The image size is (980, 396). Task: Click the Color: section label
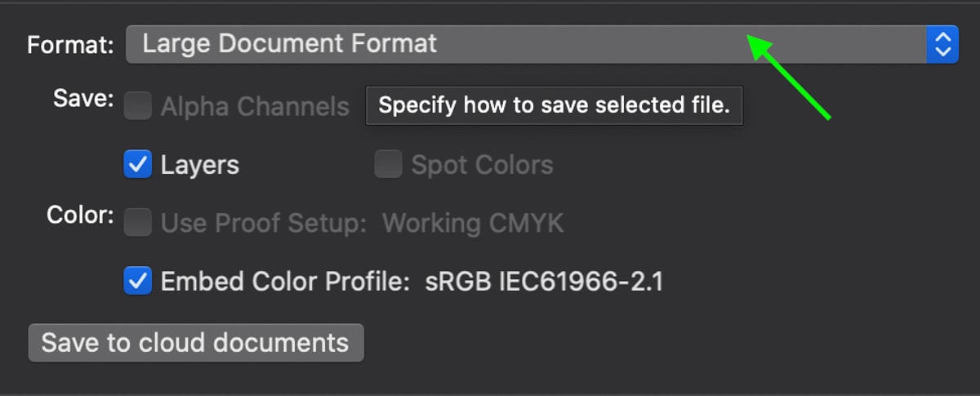(x=80, y=216)
